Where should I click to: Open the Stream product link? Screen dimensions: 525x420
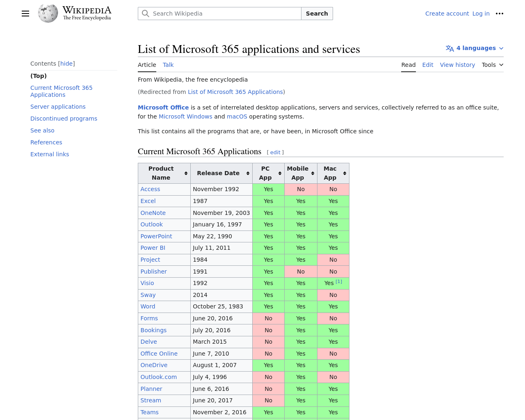coord(151,400)
